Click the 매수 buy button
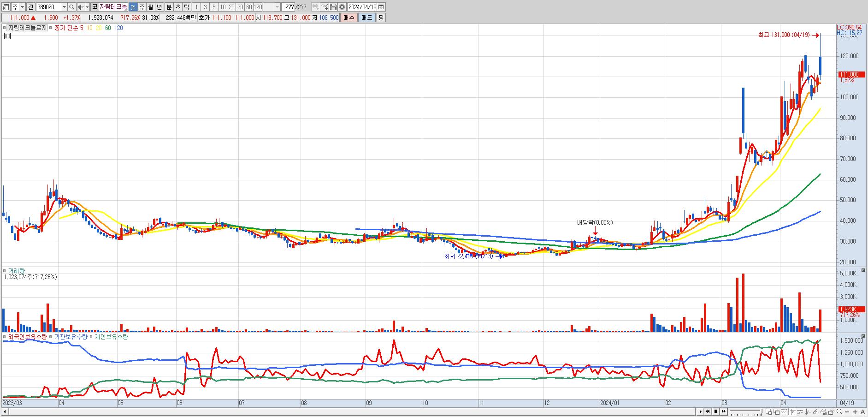868x417 pixels. (348, 18)
